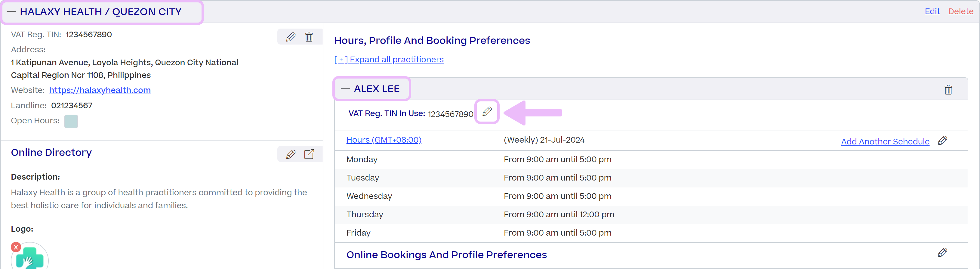This screenshot has height=269, width=980.
Task: Select the Monday hours row
Action: [x=651, y=159]
